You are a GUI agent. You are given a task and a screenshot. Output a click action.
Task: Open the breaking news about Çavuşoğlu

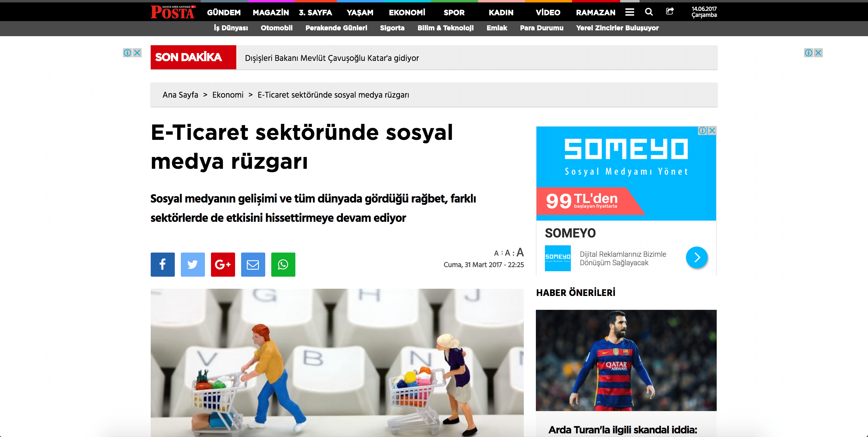point(332,58)
